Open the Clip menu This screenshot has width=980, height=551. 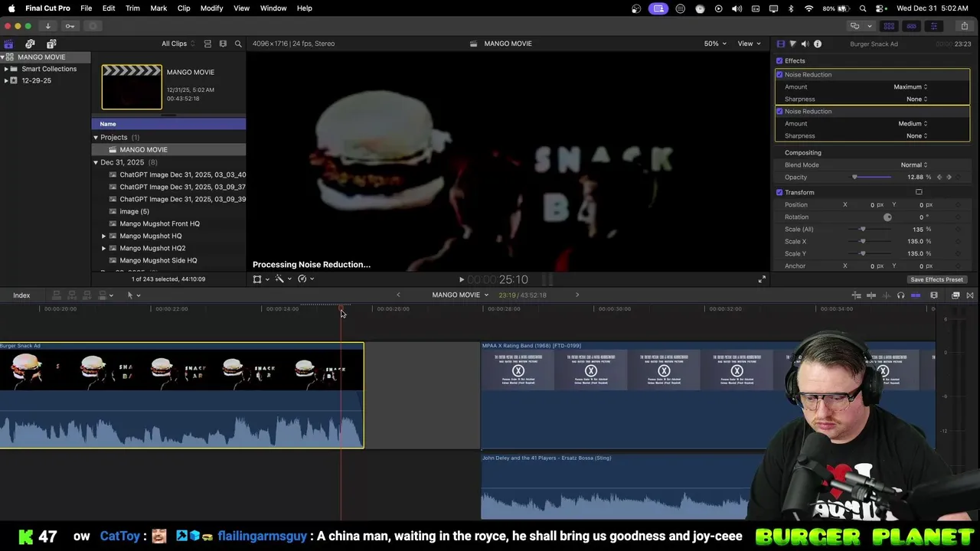pyautogui.click(x=184, y=8)
